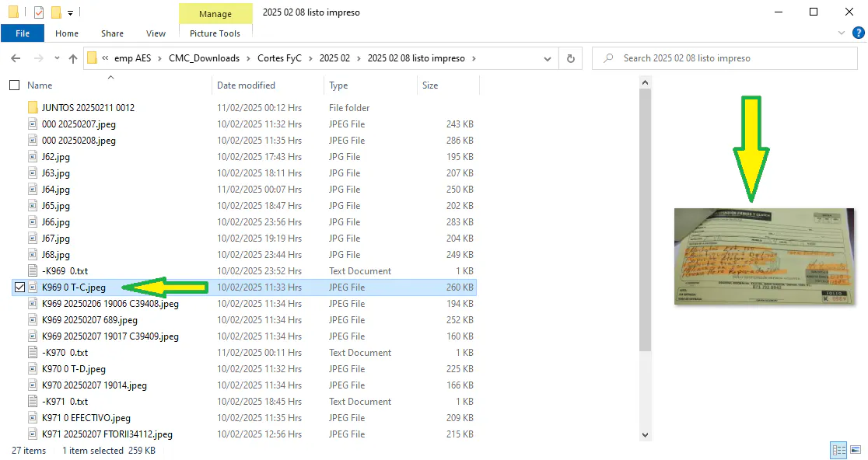Click the CMC_Downloads breadcrumb
The width and height of the screenshot is (868, 460).
[205, 58]
